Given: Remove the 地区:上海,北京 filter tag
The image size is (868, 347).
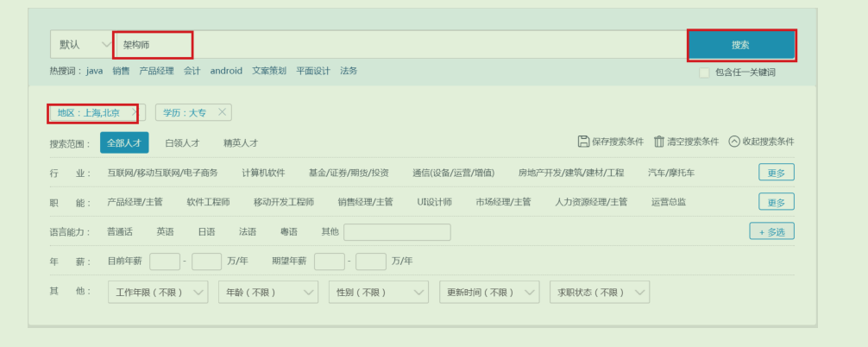Looking at the screenshot, I should click(x=134, y=112).
